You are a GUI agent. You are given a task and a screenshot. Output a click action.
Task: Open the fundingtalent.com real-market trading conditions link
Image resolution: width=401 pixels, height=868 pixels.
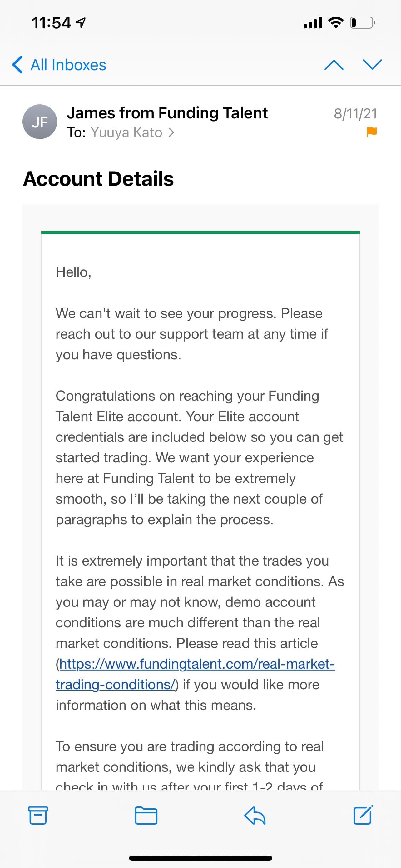click(195, 674)
